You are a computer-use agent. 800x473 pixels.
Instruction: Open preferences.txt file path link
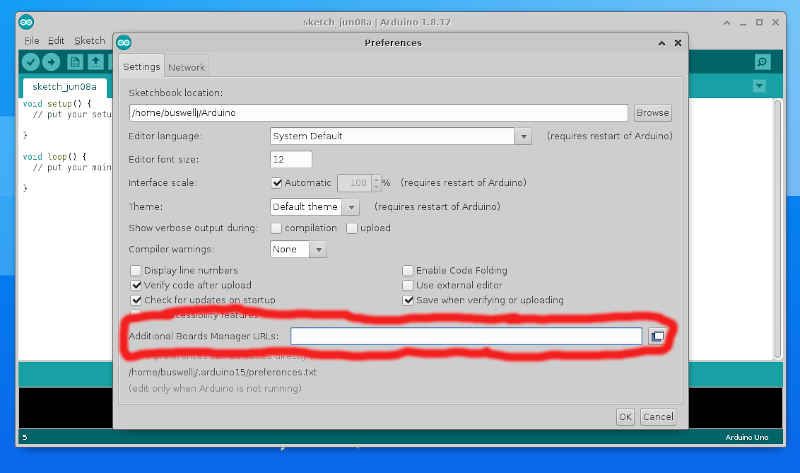[222, 372]
